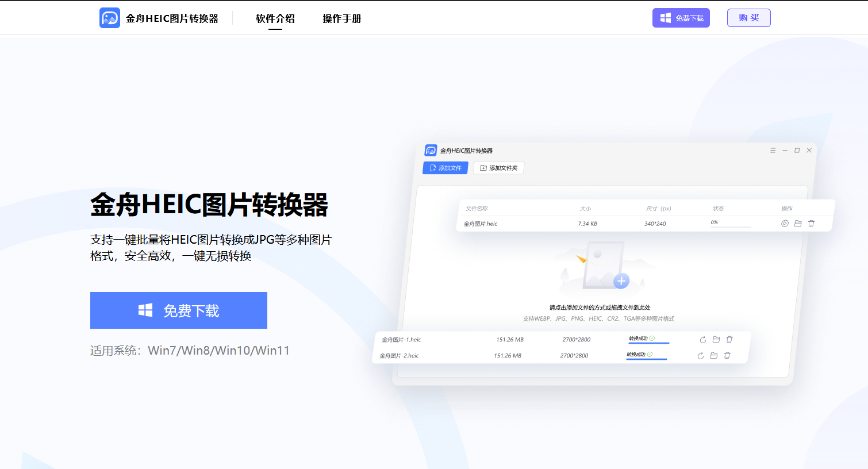Click the file name 金舟图片-2.heic
This screenshot has width=868, height=469.
click(x=399, y=356)
